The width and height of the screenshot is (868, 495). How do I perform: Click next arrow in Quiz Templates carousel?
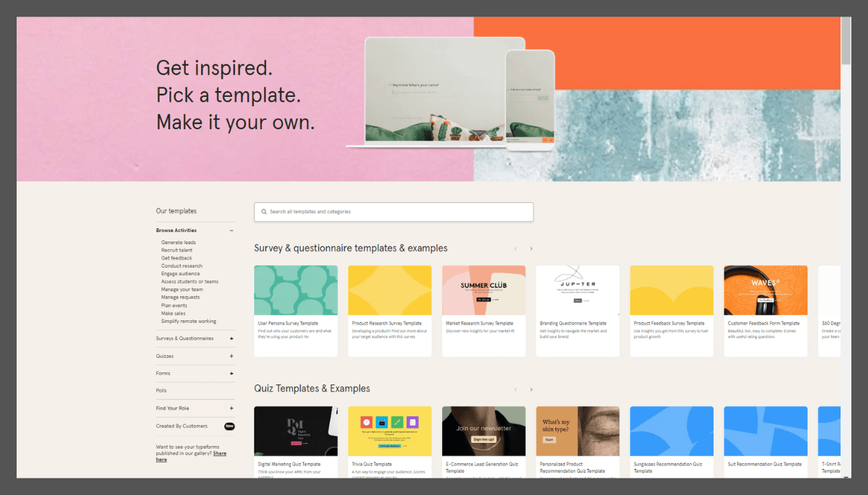(x=531, y=389)
